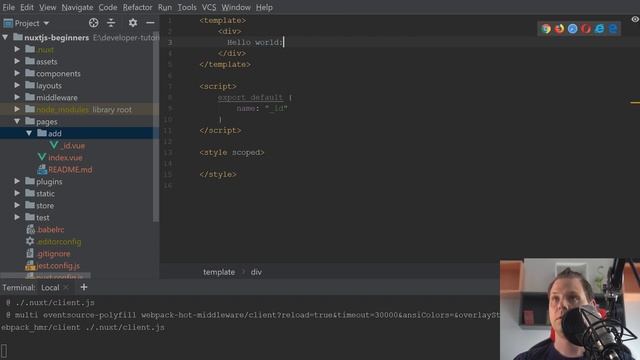640x360 pixels.
Task: Click the Project panel vertical scrollbar
Action: 156,127
